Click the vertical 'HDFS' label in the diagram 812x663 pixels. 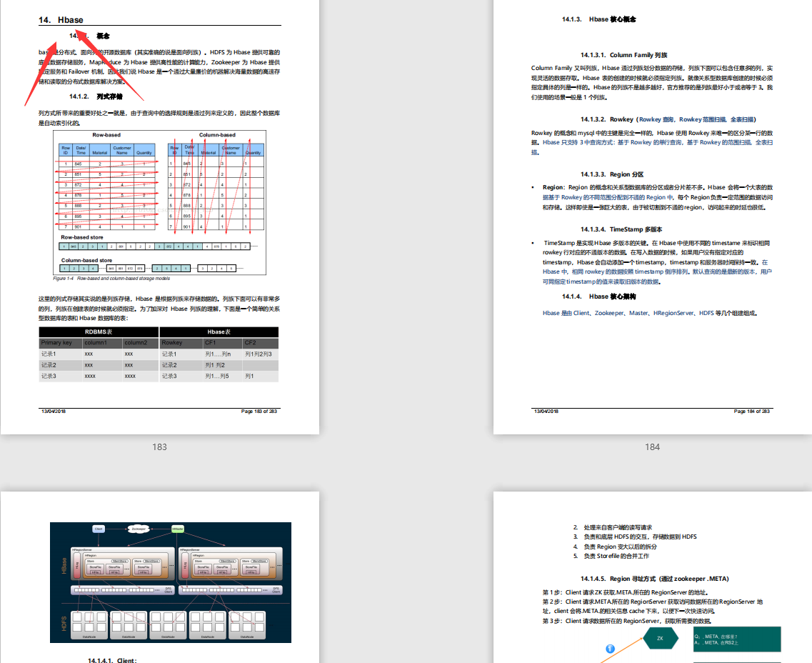(x=64, y=624)
